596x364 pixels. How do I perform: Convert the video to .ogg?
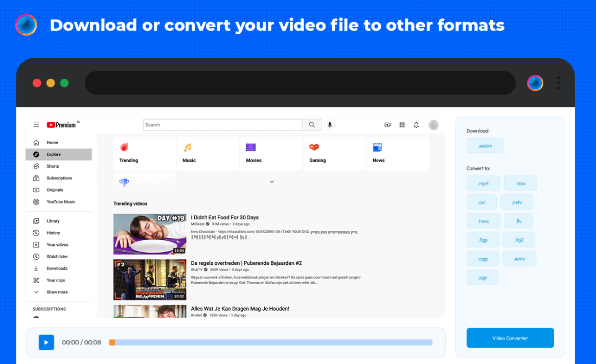(483, 259)
